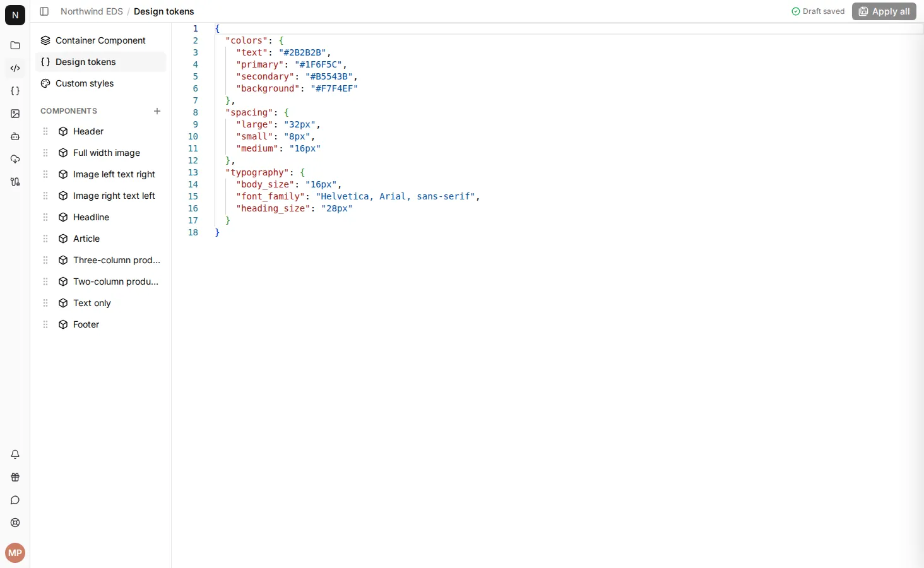Click the gift icon in rail

(x=15, y=477)
